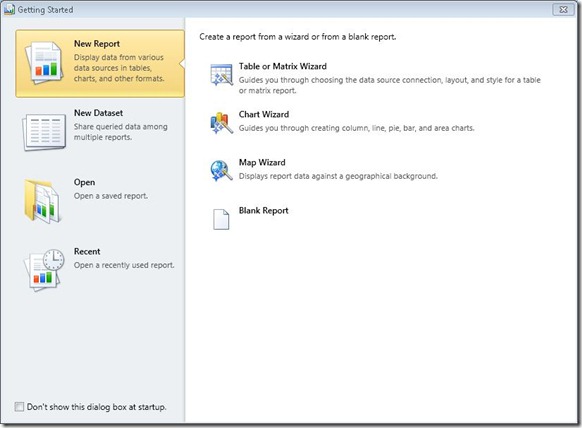This screenshot has height=428, width=582.
Task: Choose the Recent heading in the sidebar
Action: coord(87,251)
